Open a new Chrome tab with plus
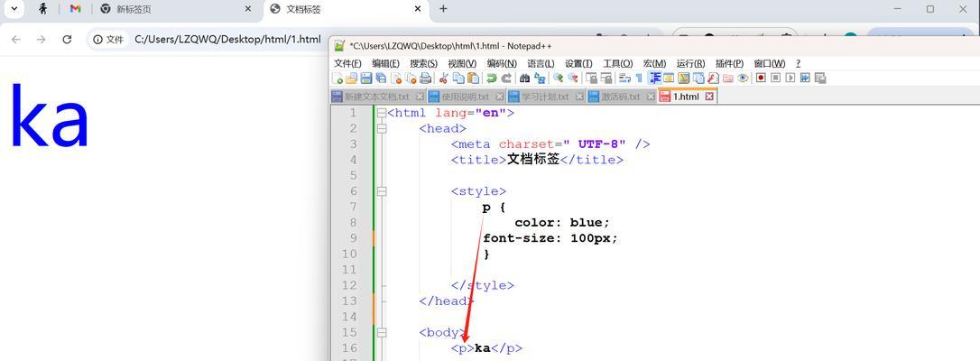The height and width of the screenshot is (361, 980). (443, 9)
